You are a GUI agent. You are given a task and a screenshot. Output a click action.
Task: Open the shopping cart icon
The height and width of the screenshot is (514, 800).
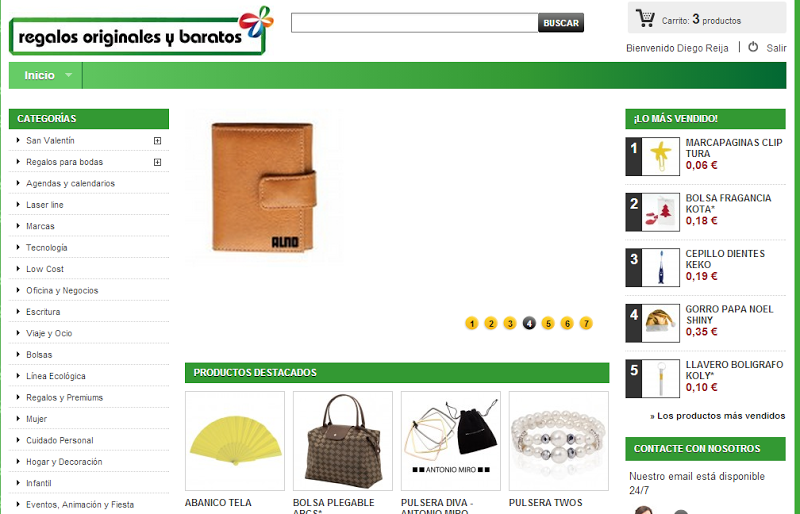tap(645, 18)
